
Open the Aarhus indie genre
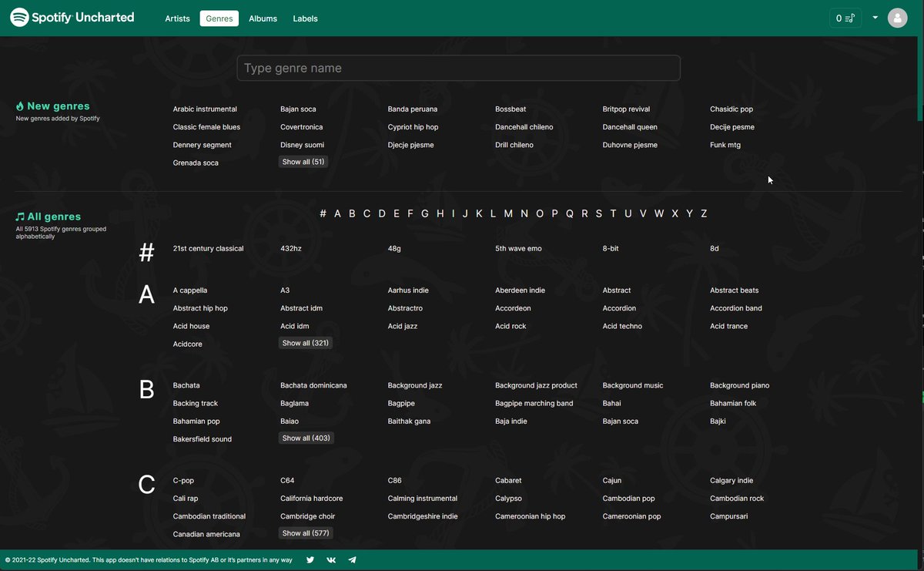(x=408, y=291)
